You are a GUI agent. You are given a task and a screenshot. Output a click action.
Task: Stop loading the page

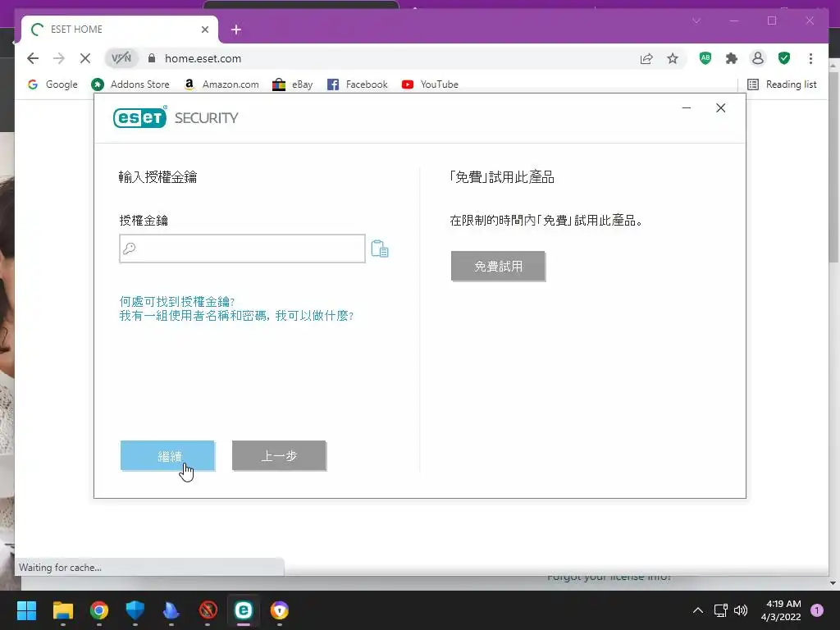85,58
